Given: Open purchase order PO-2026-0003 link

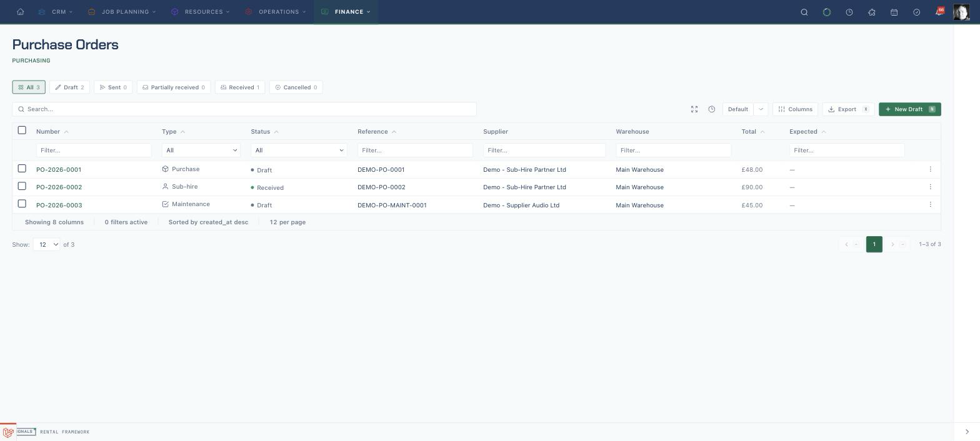Looking at the screenshot, I should 59,206.
